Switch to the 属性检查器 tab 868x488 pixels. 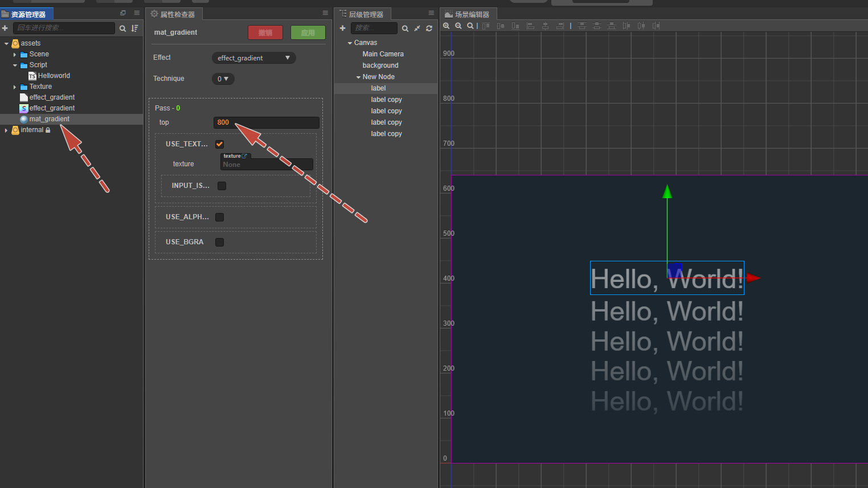pos(174,14)
